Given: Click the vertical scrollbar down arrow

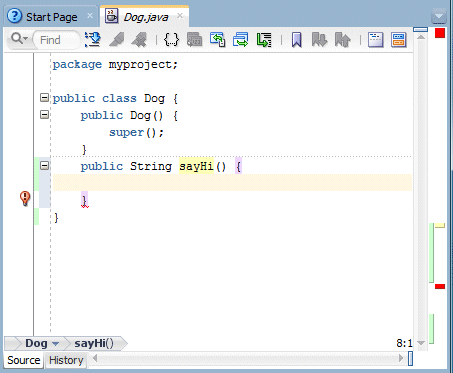Looking at the screenshot, I should pos(421,343).
